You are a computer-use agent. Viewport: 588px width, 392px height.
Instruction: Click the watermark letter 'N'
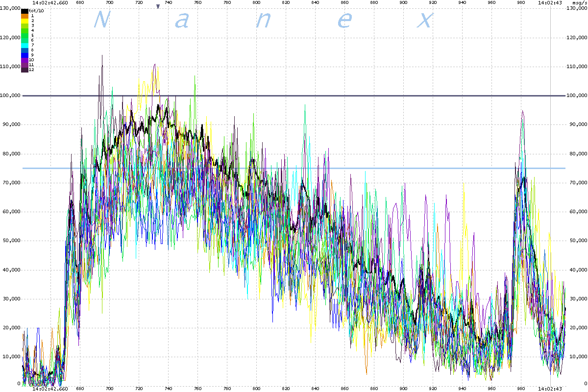pyautogui.click(x=101, y=20)
